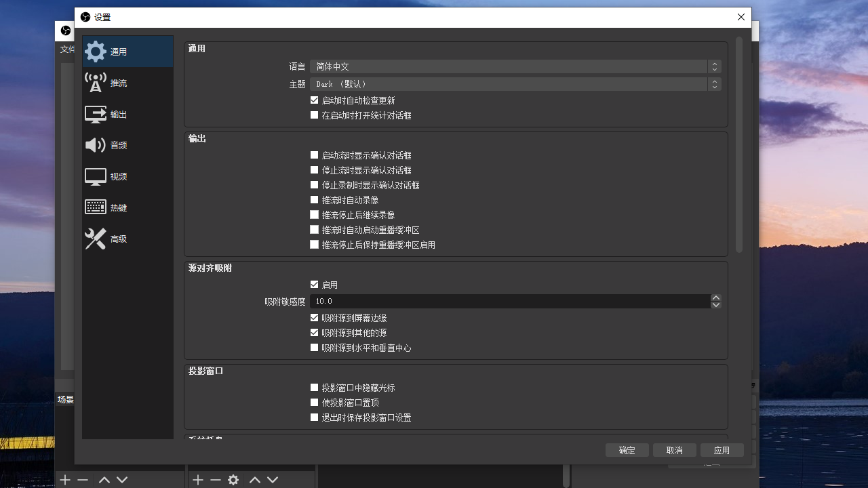Viewport: 868px width, 488px height.
Task: Apply changes with 应用 button
Action: pyautogui.click(x=722, y=450)
